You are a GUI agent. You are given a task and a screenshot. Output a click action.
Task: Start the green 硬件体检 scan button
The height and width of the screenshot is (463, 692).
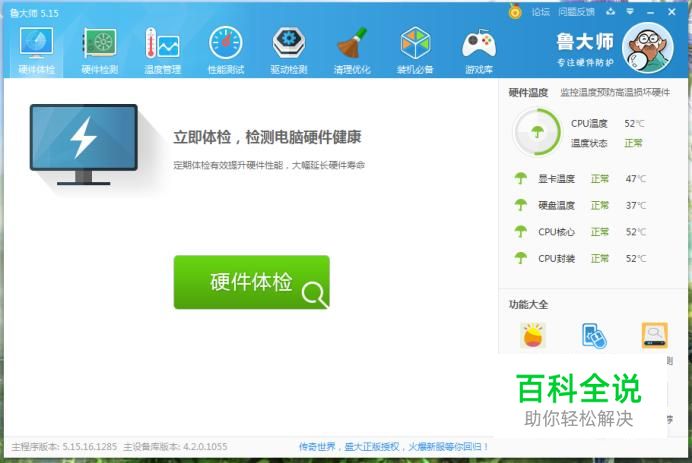pyautogui.click(x=252, y=282)
